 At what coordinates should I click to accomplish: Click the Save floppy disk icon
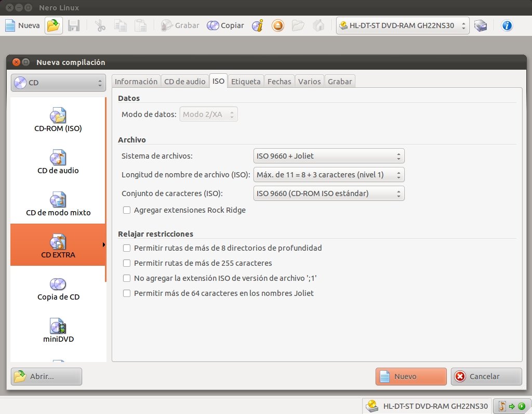(x=74, y=25)
